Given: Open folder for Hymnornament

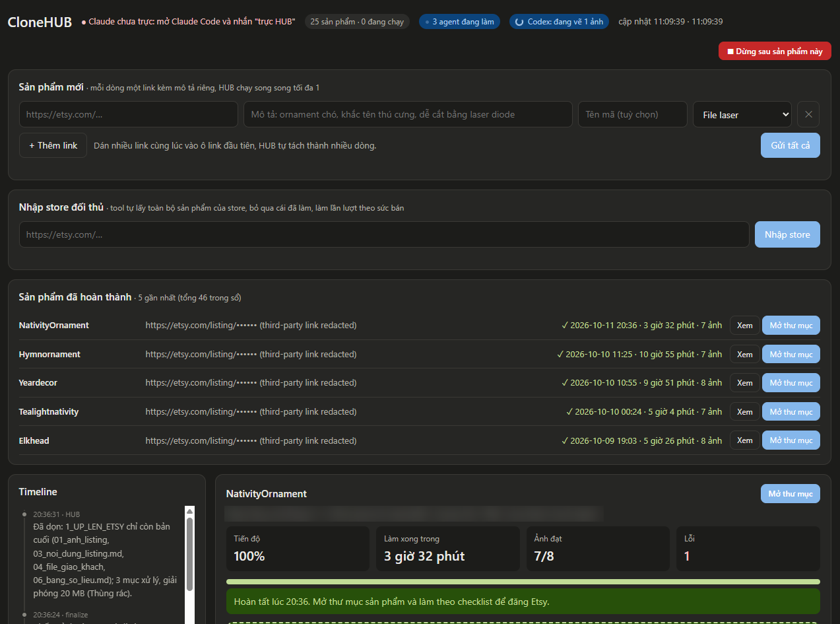Looking at the screenshot, I should [x=791, y=355].
